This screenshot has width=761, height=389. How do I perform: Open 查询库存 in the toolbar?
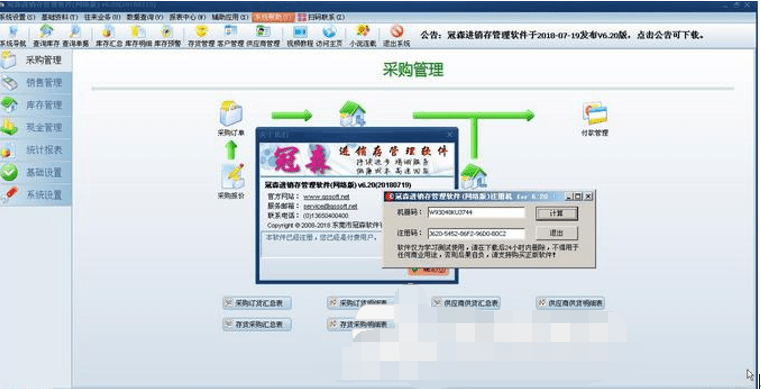pos(46,36)
